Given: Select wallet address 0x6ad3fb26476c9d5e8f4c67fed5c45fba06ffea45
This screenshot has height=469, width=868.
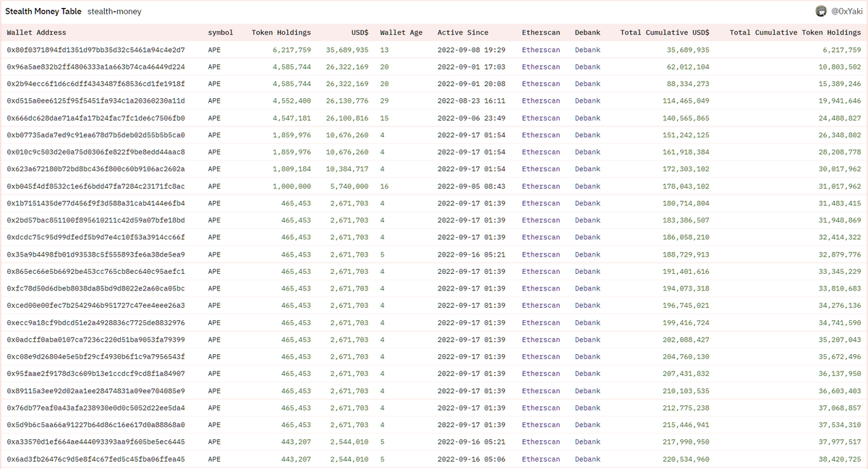Looking at the screenshot, I should coord(96,459).
